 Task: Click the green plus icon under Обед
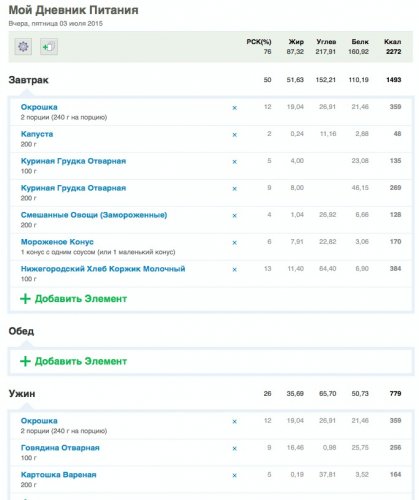25,361
